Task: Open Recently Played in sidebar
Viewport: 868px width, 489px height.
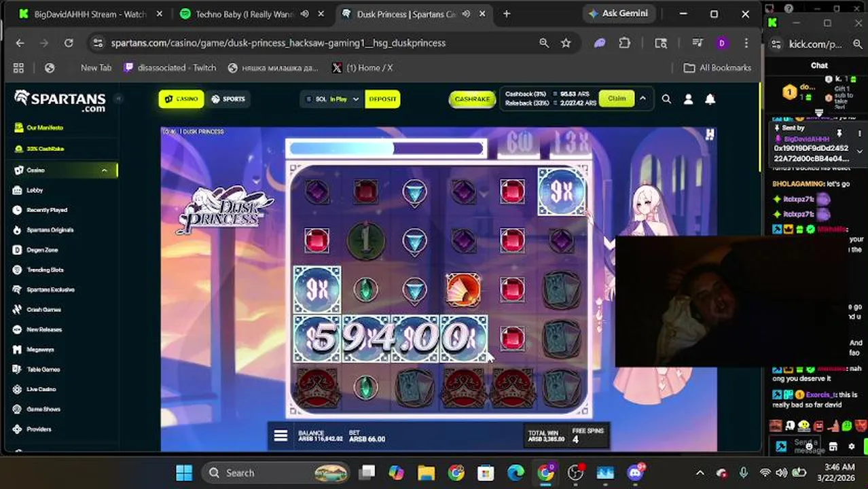Action: pyautogui.click(x=46, y=210)
